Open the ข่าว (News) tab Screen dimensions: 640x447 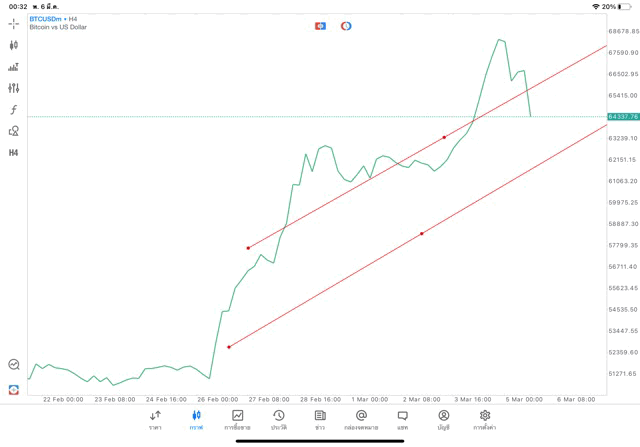pyautogui.click(x=319, y=419)
